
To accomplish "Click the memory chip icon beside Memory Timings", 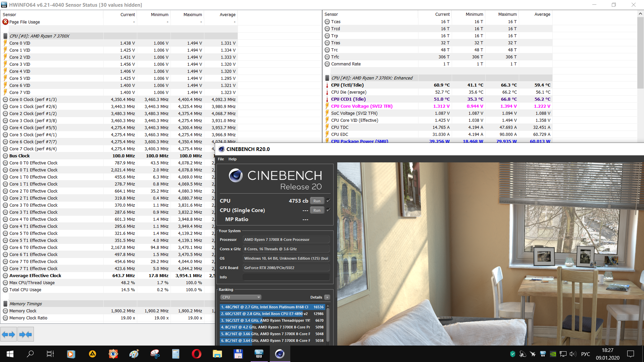I will 5,304.
